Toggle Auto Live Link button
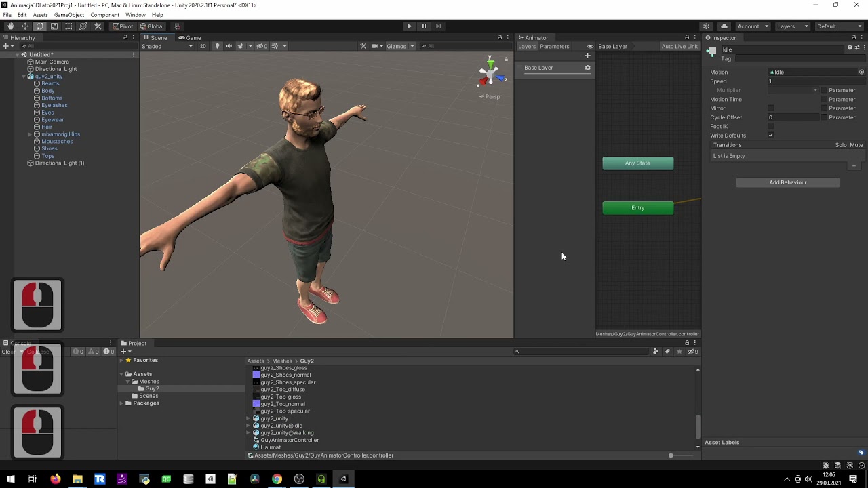The width and height of the screenshot is (868, 488). point(679,47)
